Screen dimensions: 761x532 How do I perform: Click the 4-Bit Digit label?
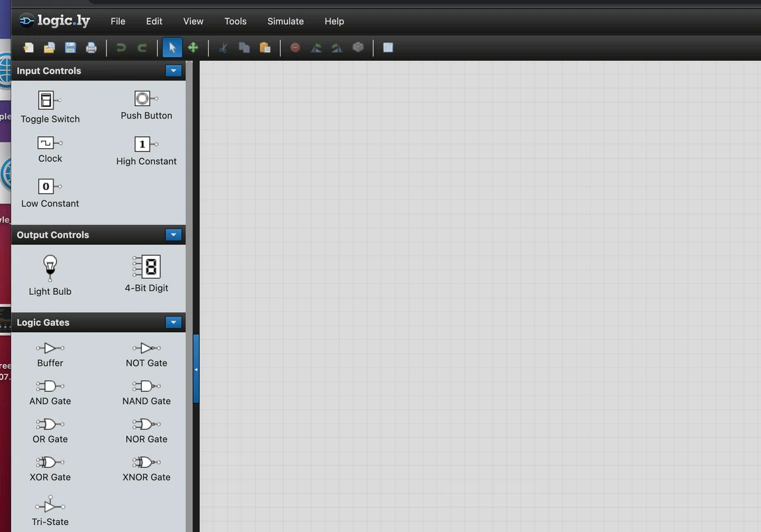point(146,288)
